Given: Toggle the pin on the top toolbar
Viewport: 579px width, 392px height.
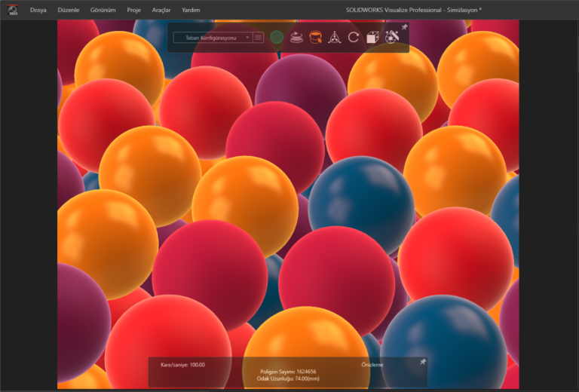Looking at the screenshot, I should click(x=404, y=27).
